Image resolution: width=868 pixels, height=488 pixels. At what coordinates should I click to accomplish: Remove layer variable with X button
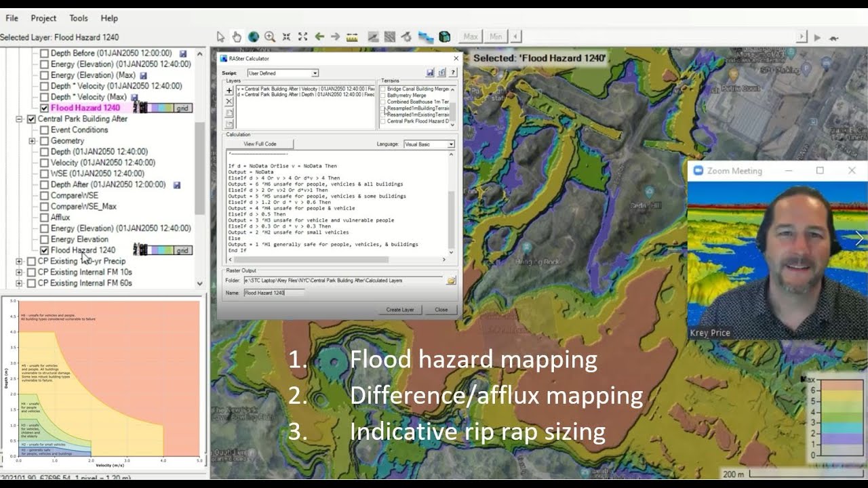pos(229,101)
